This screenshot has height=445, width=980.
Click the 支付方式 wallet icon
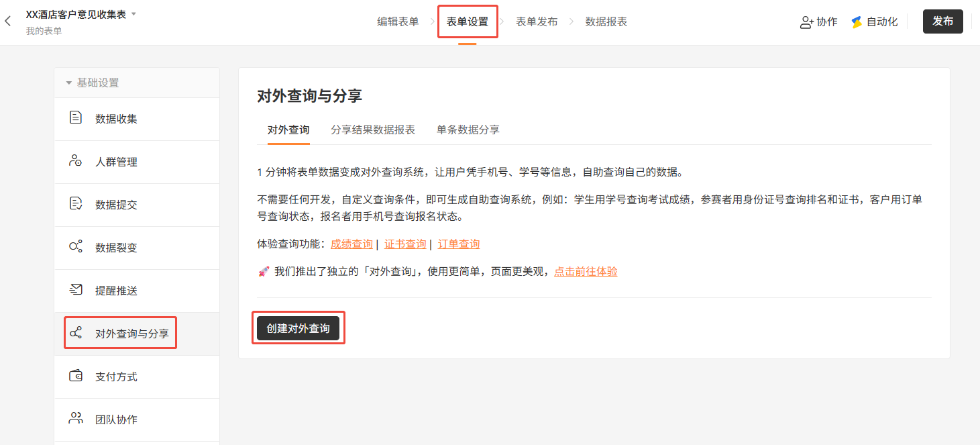click(76, 376)
